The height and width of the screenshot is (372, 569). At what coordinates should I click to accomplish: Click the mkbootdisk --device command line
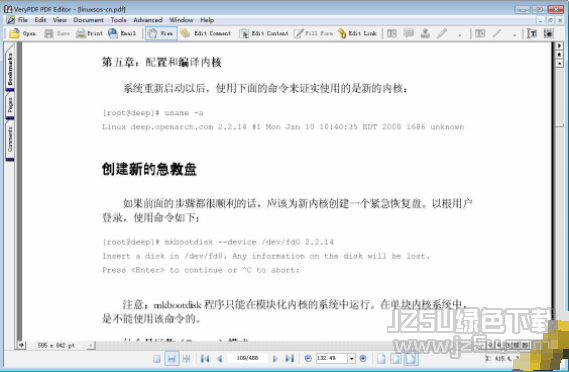(x=218, y=242)
